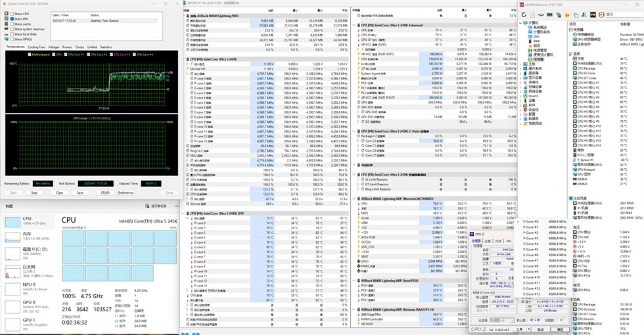This screenshot has height=335, width=644.
Task: Click the Preferences button
Action: 126,192
